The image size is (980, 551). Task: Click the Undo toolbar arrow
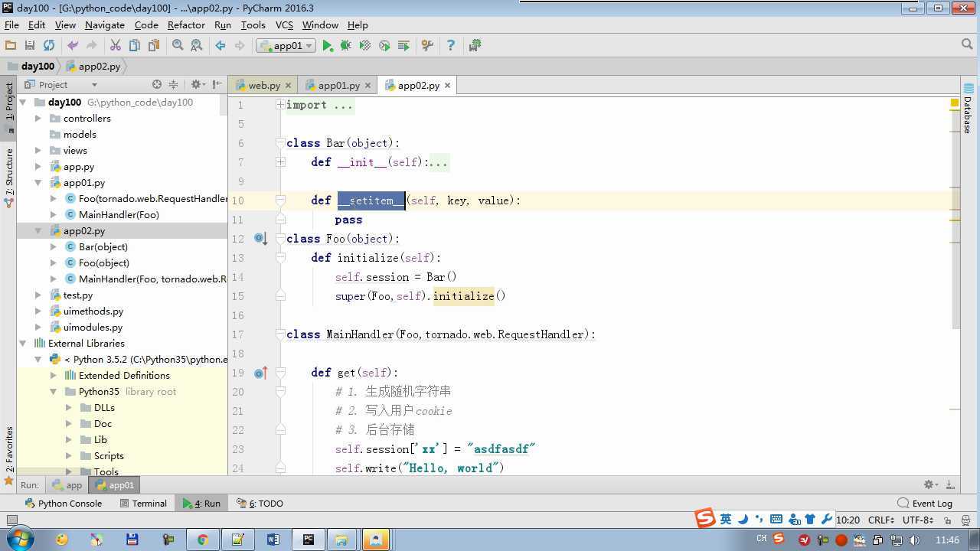click(73, 46)
